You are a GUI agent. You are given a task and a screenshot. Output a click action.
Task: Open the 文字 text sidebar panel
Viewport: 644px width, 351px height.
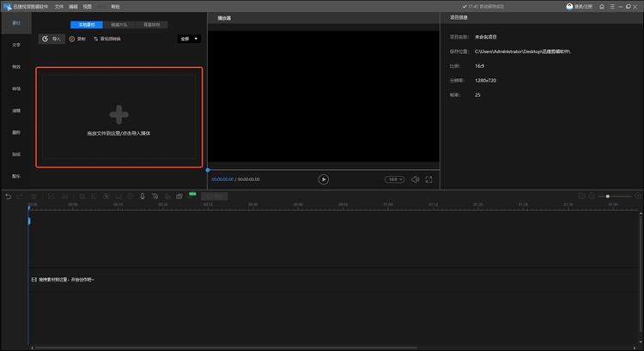[16, 45]
